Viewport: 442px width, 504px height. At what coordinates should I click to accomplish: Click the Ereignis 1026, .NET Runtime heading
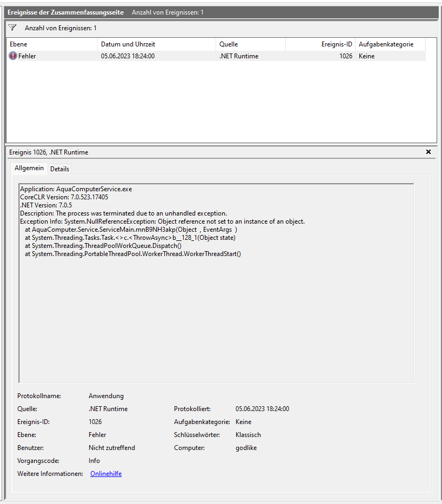(x=49, y=152)
